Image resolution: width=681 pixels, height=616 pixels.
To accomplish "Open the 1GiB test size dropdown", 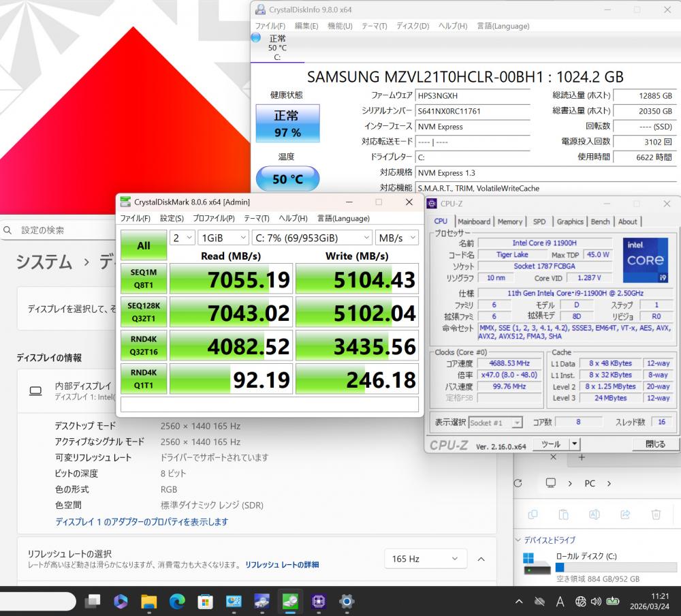I will (x=223, y=237).
